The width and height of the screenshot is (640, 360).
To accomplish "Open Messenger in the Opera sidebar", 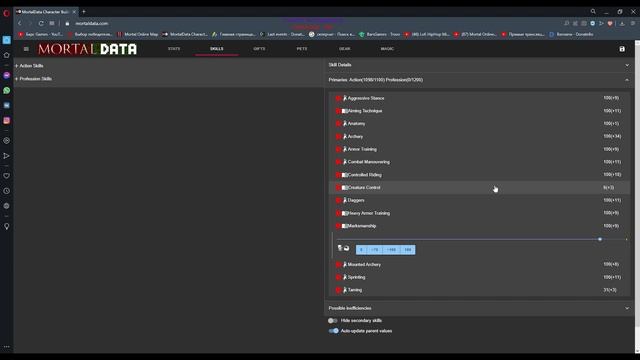I will [7, 76].
